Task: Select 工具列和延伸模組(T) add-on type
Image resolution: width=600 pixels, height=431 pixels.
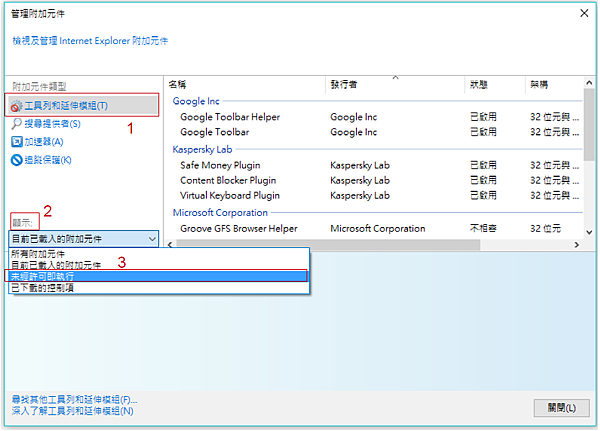Action: pos(82,105)
